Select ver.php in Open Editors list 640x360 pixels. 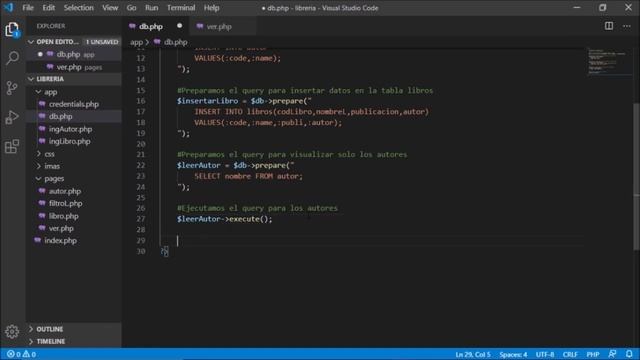click(74, 67)
